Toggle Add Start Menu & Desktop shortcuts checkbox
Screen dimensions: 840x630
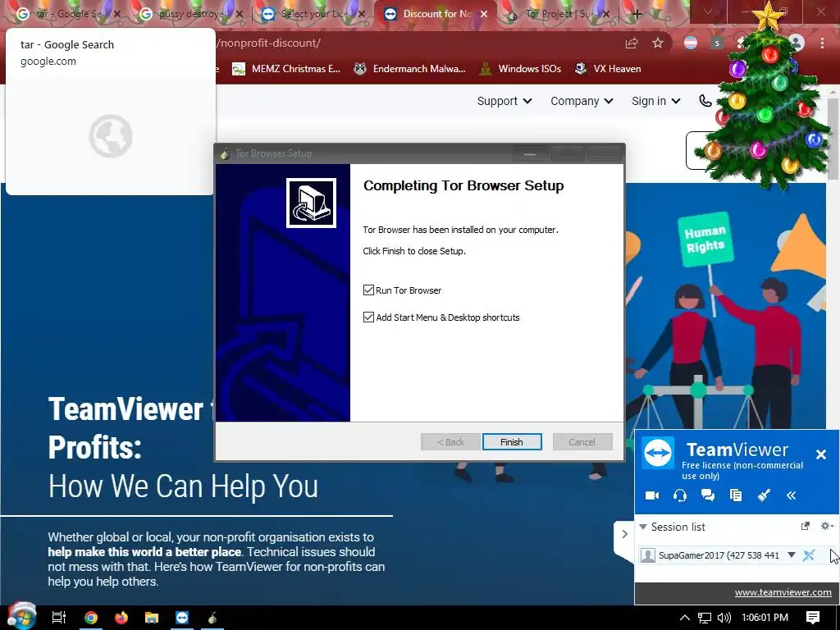pyautogui.click(x=368, y=317)
